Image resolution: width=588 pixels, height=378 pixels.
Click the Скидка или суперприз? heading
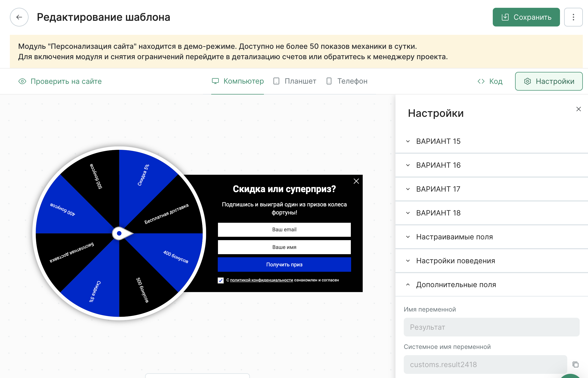(x=284, y=189)
